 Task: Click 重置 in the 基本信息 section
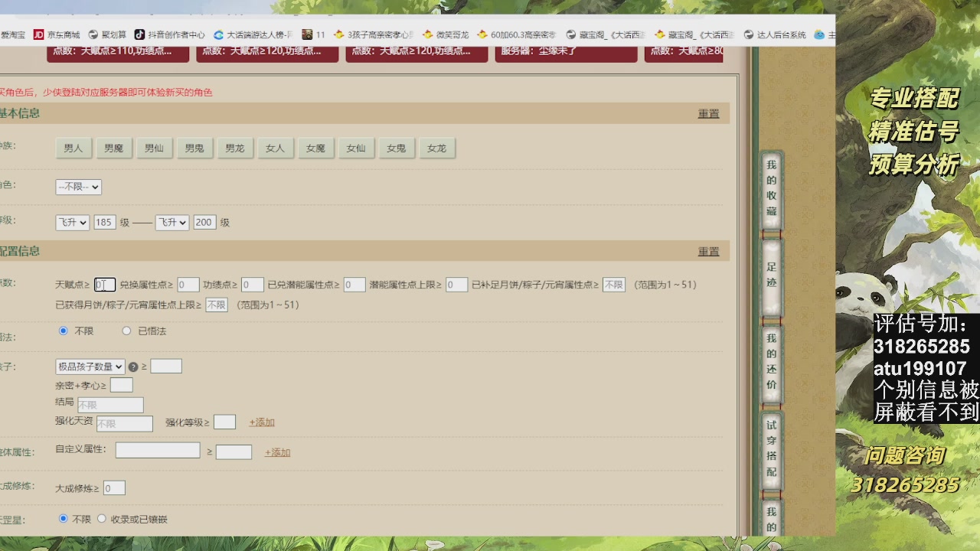pos(709,113)
